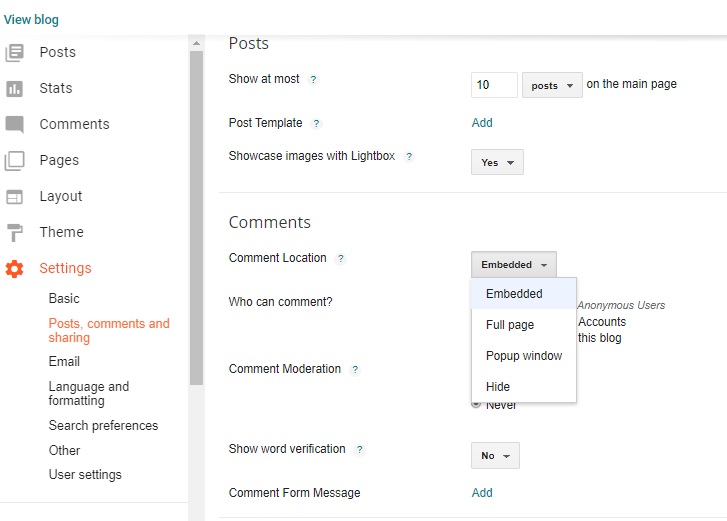
Task: Choose Full page from comment location menu
Action: tap(510, 325)
